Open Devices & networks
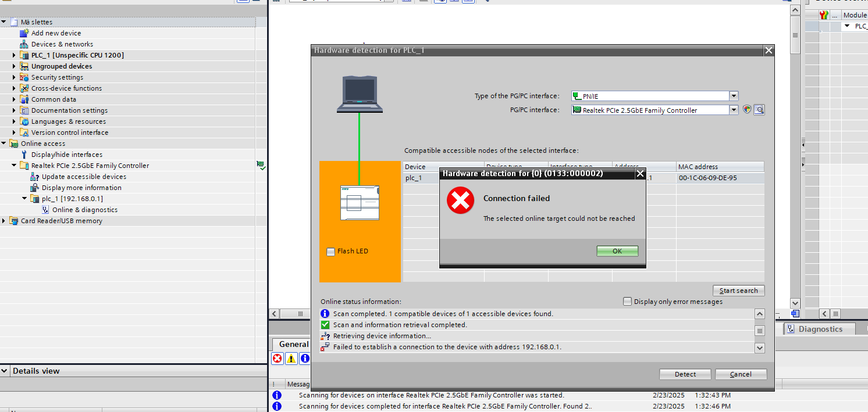 pos(62,44)
